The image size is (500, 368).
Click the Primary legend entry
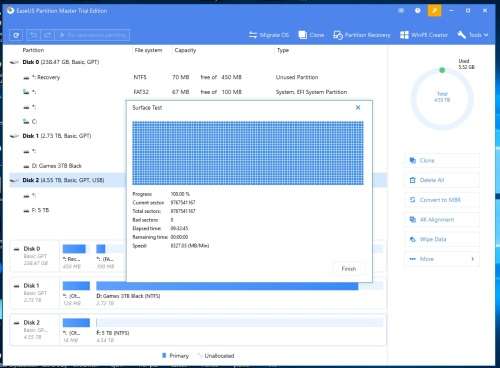click(x=175, y=356)
